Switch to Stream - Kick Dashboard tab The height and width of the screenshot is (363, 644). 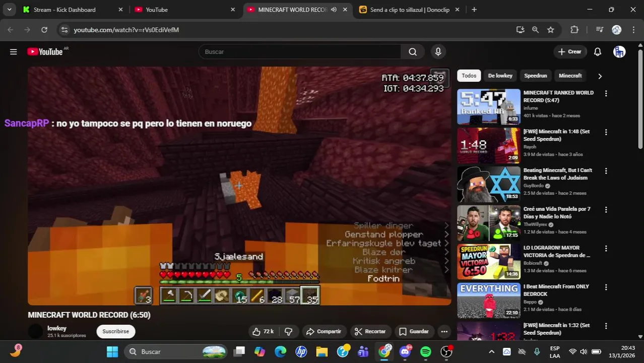(x=73, y=10)
